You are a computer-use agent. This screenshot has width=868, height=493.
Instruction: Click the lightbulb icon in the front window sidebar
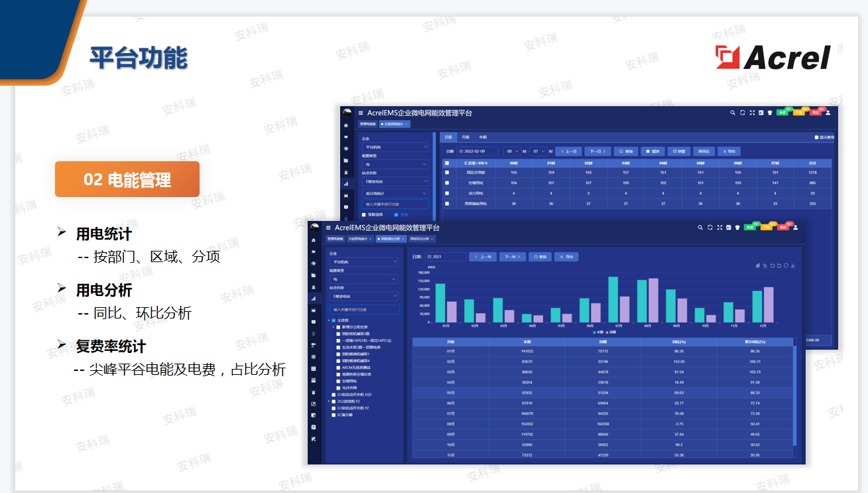tap(314, 334)
